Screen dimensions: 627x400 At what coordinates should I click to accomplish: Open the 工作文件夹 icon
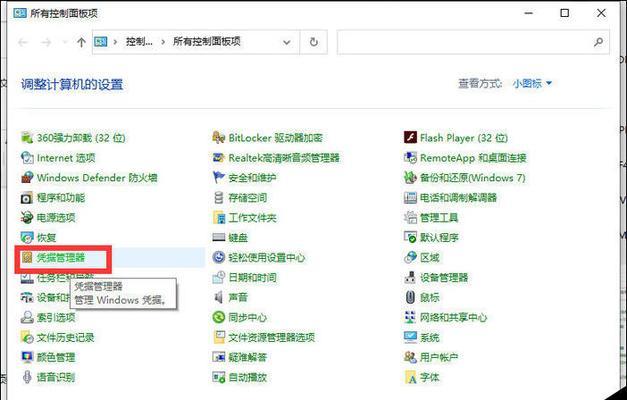218,218
